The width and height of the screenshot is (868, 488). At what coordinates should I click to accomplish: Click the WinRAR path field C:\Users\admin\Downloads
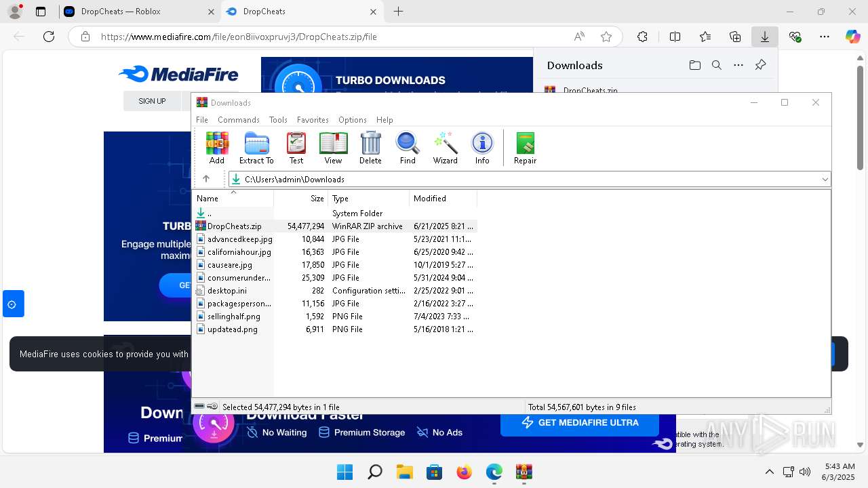click(x=529, y=179)
